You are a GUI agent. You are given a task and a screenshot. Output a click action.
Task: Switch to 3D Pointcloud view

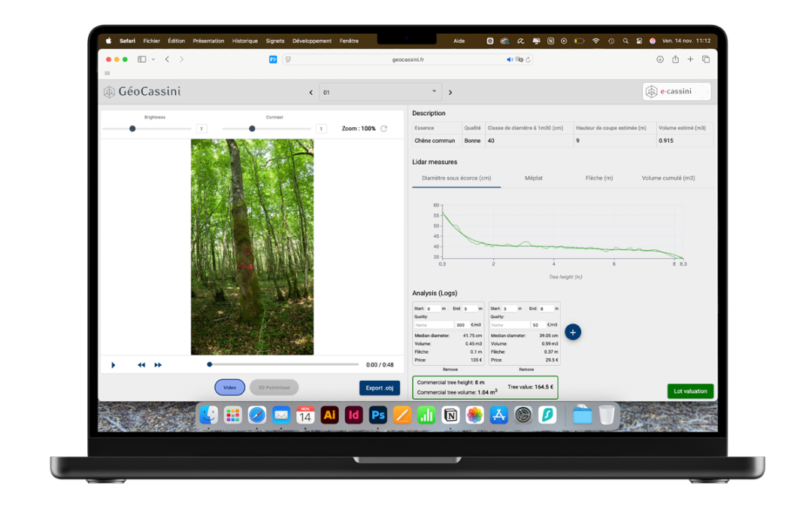click(274, 388)
